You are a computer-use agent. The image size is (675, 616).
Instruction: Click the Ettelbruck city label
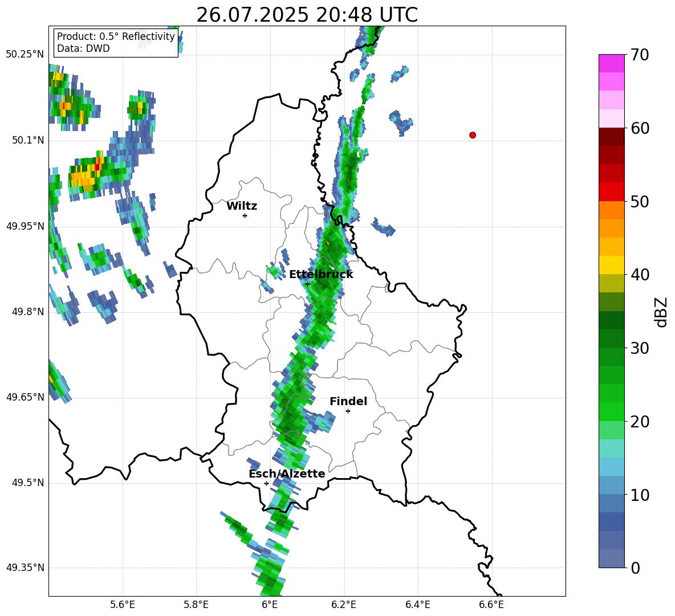(x=321, y=275)
